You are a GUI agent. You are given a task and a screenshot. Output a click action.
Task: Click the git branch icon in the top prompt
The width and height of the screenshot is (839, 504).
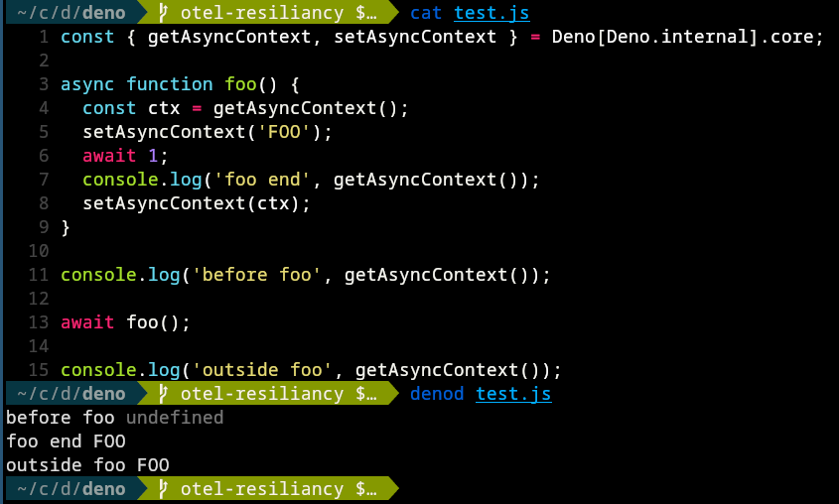coord(164,13)
